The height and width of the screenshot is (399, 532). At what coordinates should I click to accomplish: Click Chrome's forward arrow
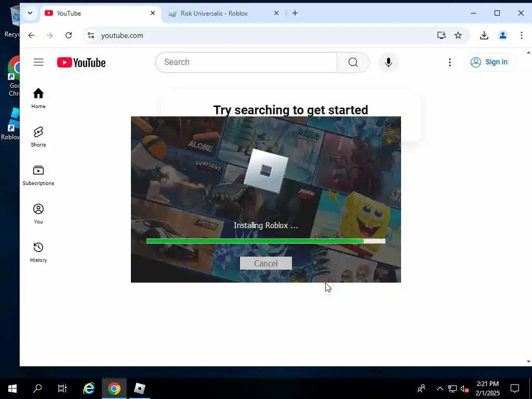pos(50,35)
